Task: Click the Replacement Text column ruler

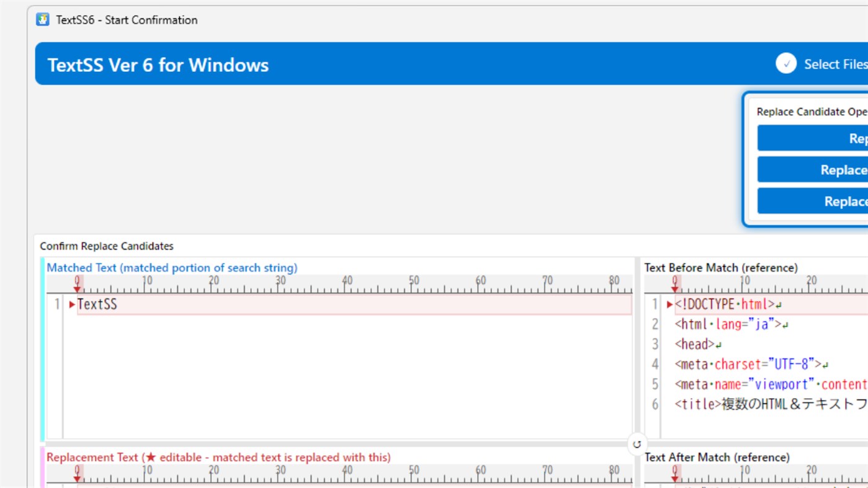Action: (x=339, y=474)
